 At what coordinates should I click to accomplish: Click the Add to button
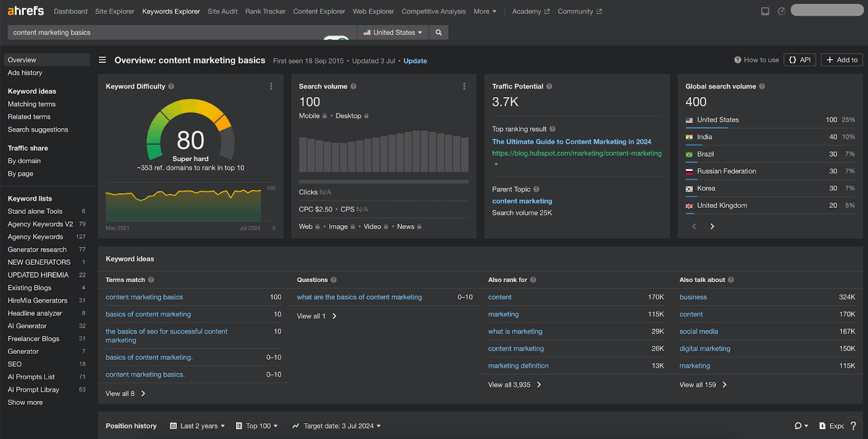point(842,60)
